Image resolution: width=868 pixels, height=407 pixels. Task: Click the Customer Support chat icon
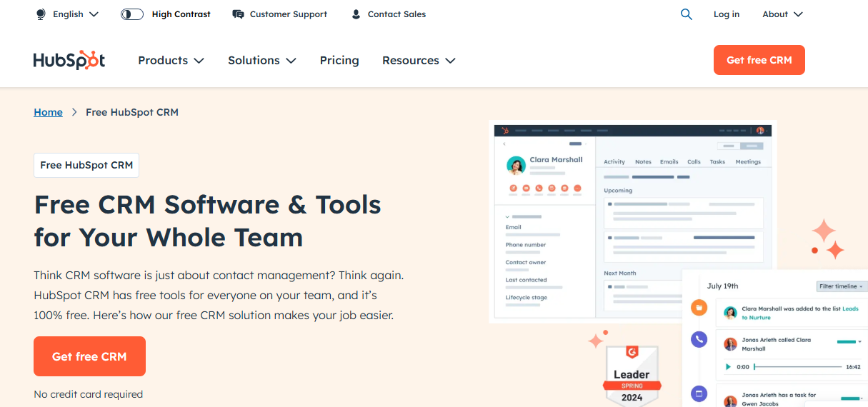click(238, 14)
